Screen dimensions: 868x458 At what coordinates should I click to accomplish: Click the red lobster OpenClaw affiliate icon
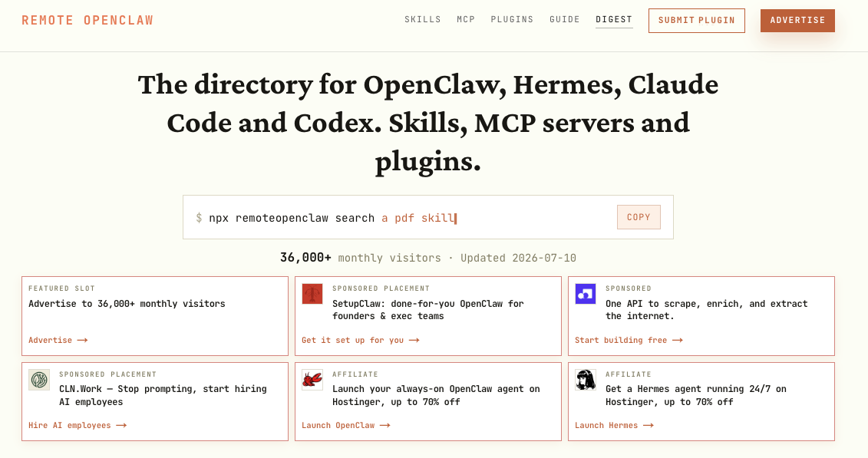tap(312, 380)
